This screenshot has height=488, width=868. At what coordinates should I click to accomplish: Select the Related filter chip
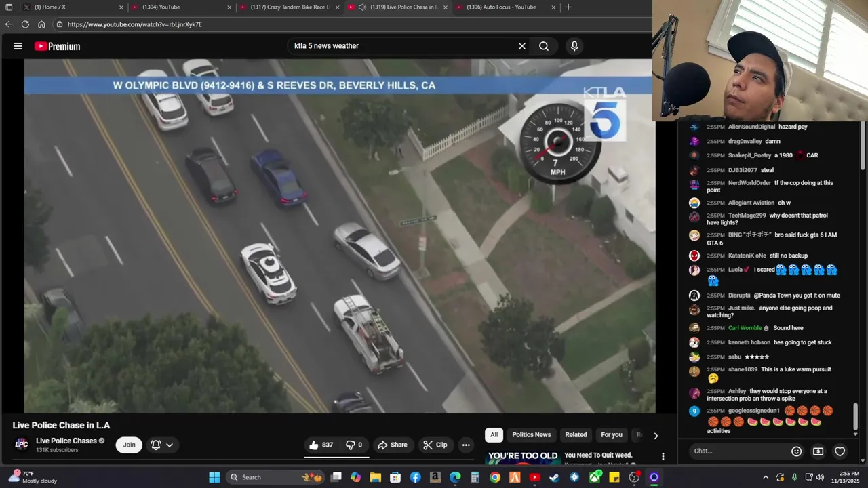[x=576, y=434]
